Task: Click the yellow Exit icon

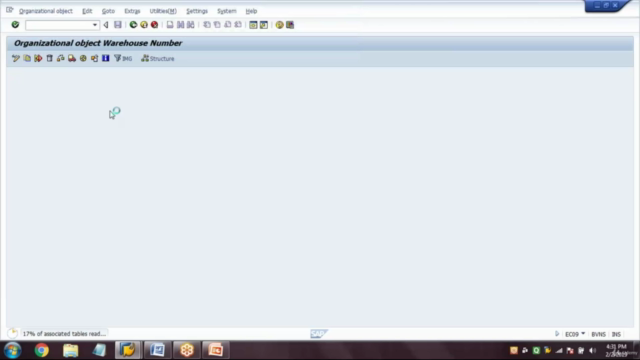Action: 144,25
